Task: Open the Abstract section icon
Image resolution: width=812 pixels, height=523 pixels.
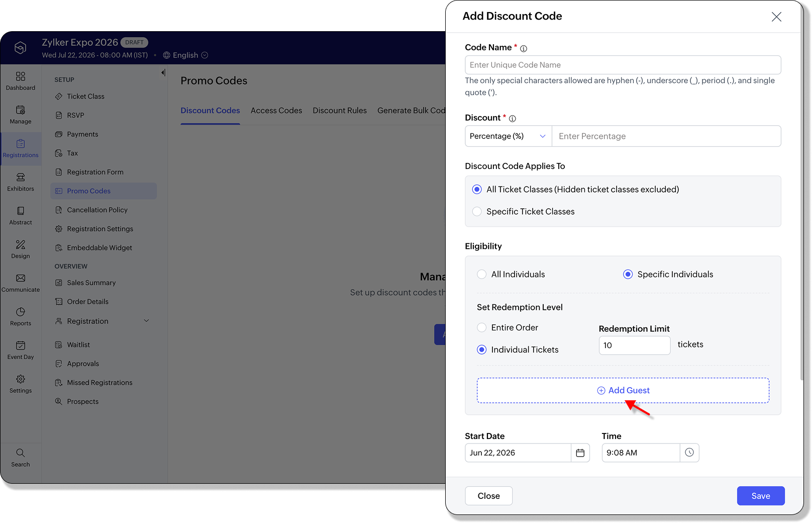Action: pos(21,211)
